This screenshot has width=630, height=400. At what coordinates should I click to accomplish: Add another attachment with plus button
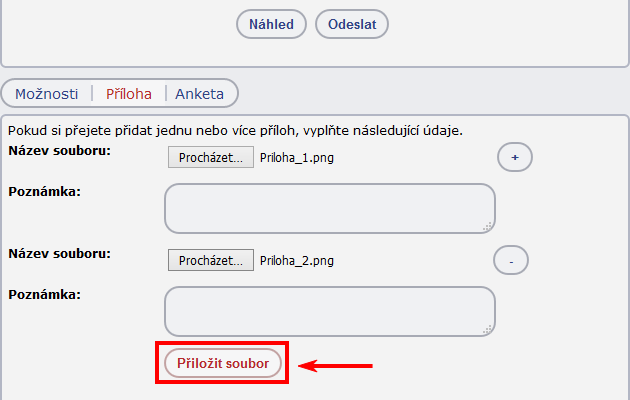[x=515, y=157]
